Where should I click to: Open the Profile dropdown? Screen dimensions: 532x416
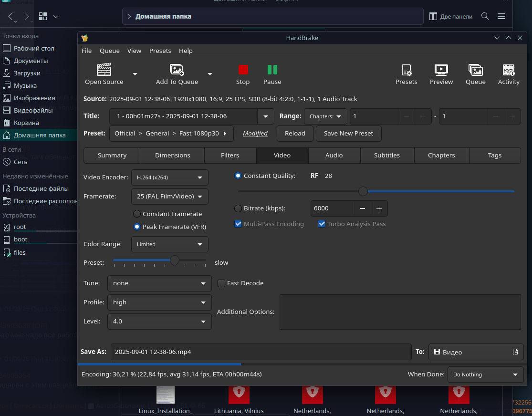[x=159, y=302]
